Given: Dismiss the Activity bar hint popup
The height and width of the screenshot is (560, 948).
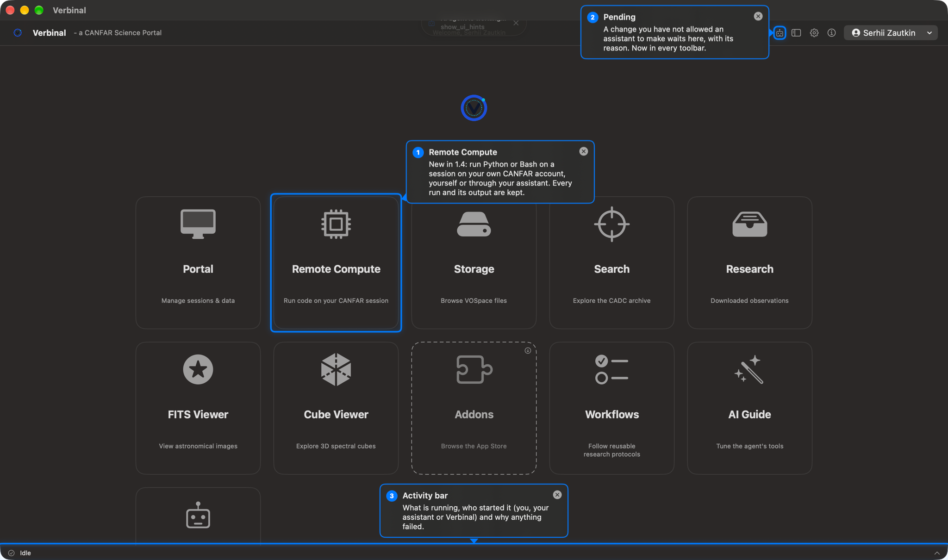Looking at the screenshot, I should point(557,495).
